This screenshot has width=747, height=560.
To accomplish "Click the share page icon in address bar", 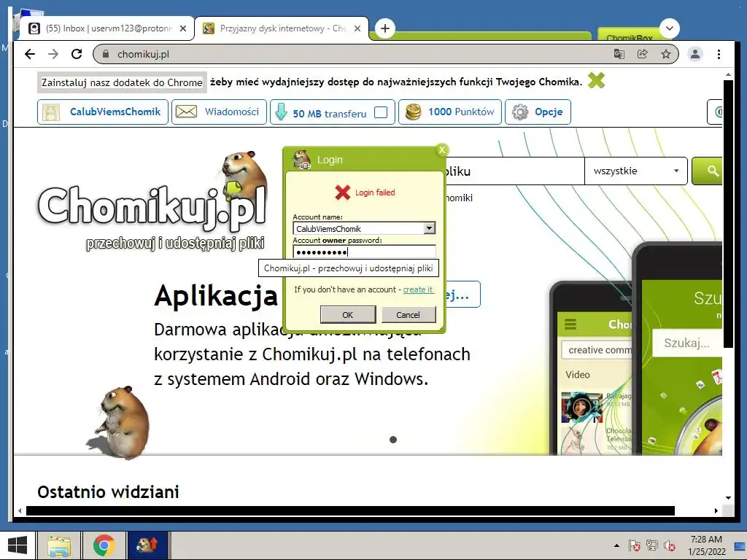I will pyautogui.click(x=642, y=54).
